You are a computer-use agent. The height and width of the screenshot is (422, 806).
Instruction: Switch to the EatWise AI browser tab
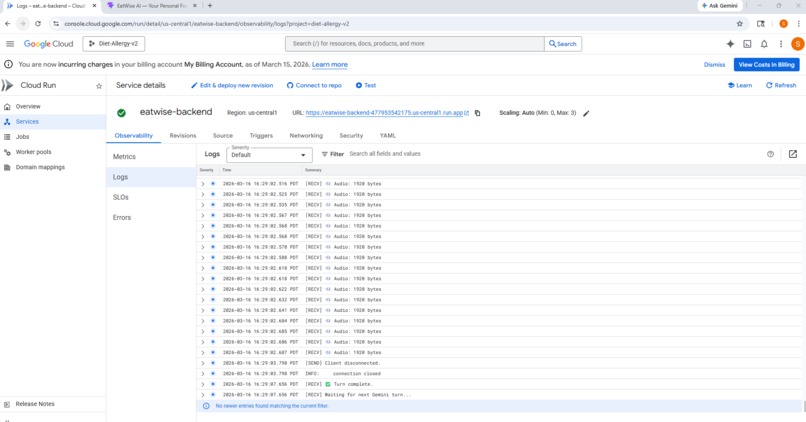click(x=151, y=6)
